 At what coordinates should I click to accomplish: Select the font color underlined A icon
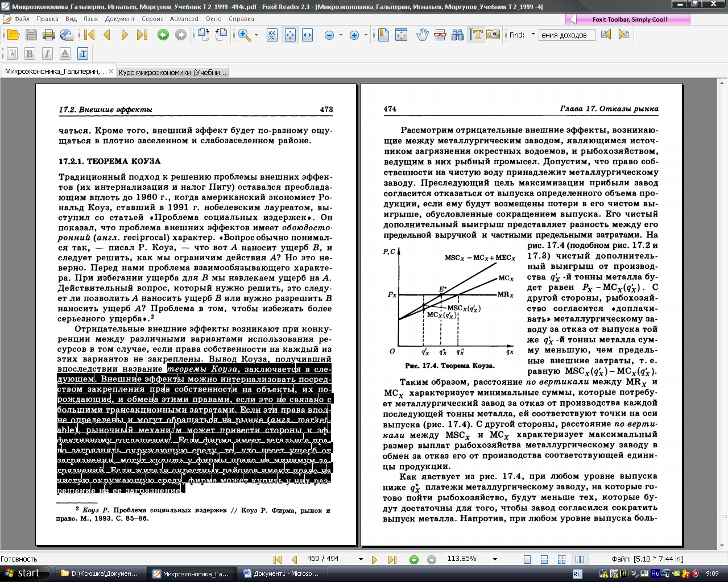tap(65, 53)
